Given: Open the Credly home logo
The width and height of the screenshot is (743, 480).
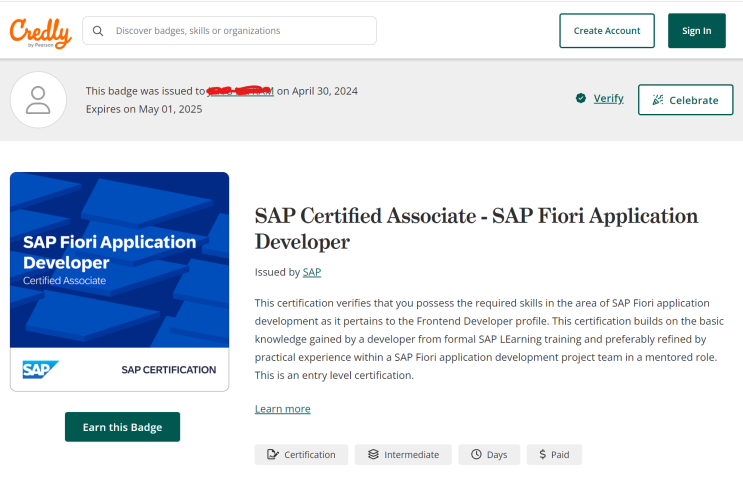Looking at the screenshot, I should coord(41,33).
